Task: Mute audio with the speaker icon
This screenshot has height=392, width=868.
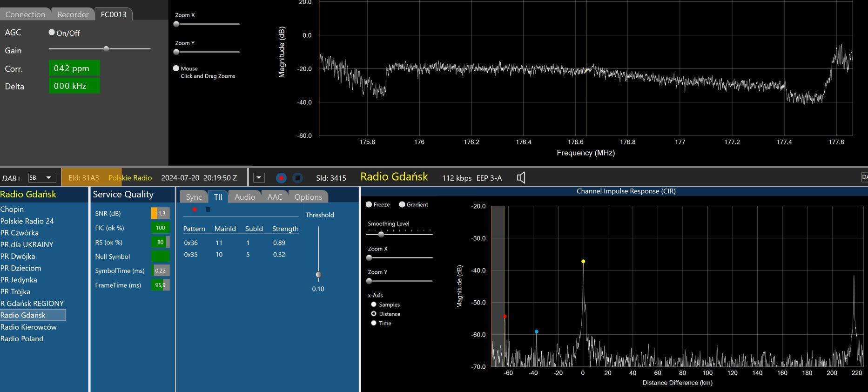Action: coord(521,178)
